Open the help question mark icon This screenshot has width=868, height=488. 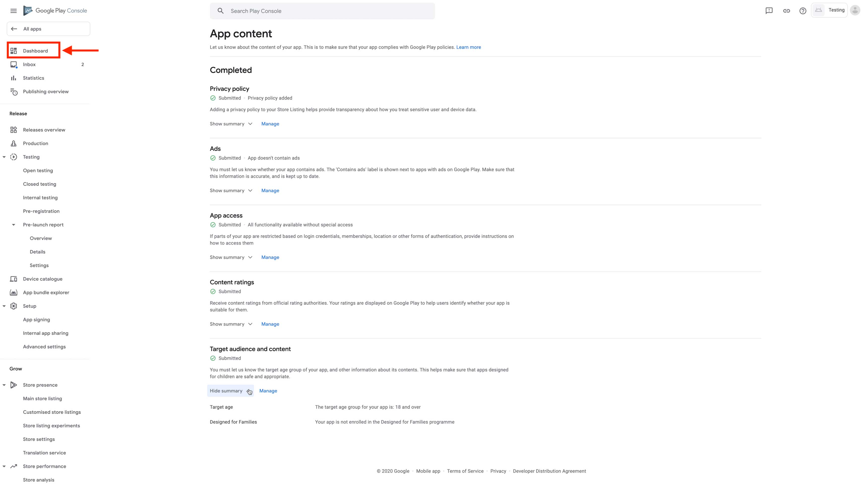(803, 11)
